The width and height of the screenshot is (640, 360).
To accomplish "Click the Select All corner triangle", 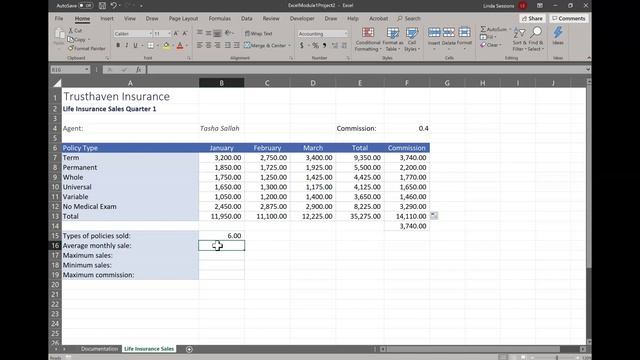I will click(x=57, y=83).
